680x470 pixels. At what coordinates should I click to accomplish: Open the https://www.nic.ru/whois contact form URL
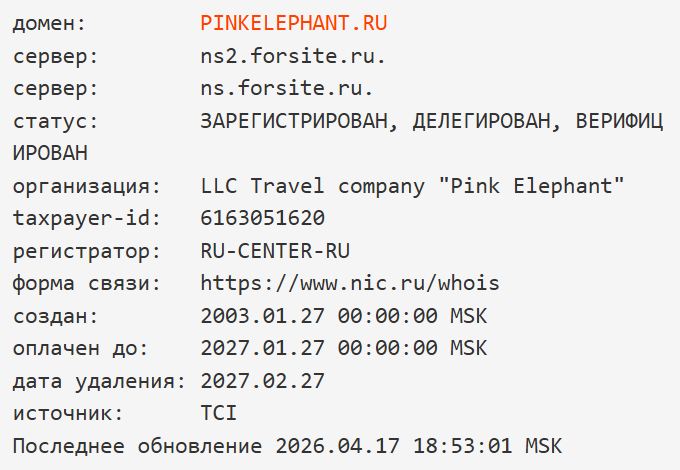coord(349,284)
